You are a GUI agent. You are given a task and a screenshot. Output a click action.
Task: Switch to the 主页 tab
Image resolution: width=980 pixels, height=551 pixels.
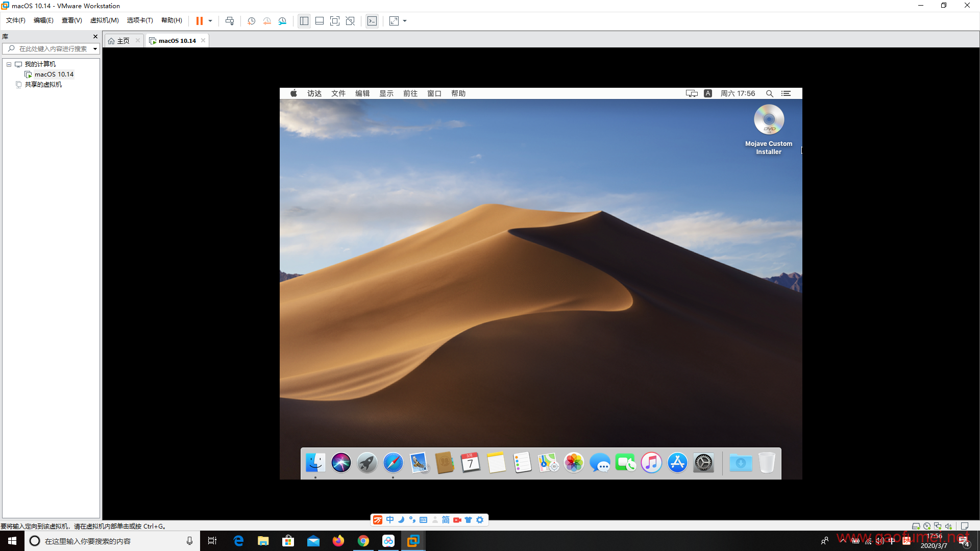(x=123, y=41)
